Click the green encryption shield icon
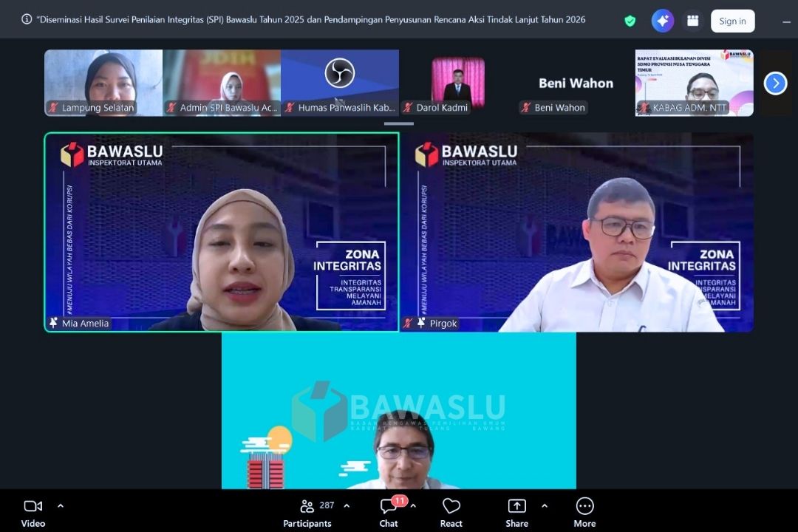798x532 pixels. (x=630, y=21)
